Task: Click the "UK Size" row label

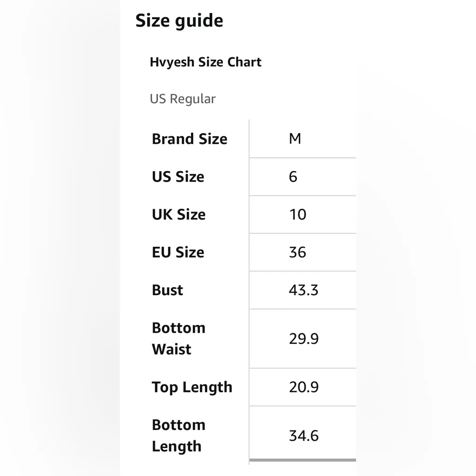Action: pyautogui.click(x=178, y=214)
